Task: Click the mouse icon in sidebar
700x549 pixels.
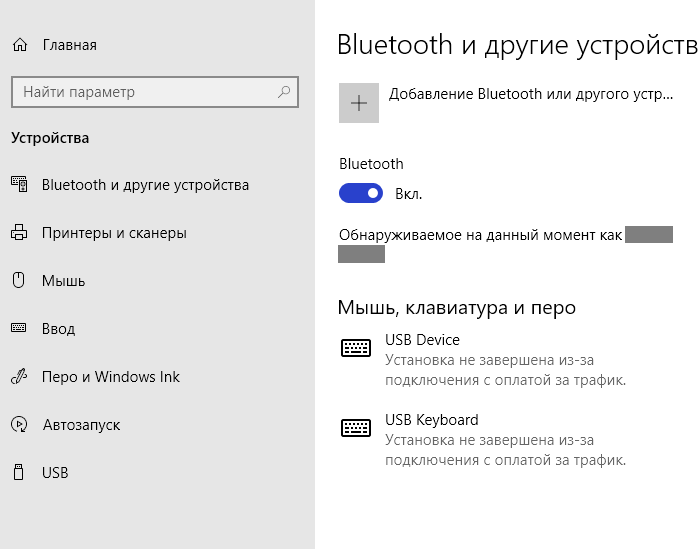Action: pyautogui.click(x=18, y=280)
